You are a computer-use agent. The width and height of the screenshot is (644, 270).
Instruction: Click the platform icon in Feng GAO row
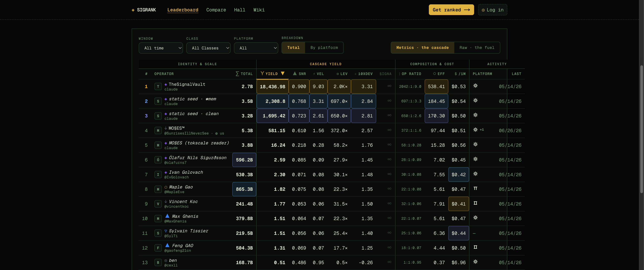[x=475, y=247]
